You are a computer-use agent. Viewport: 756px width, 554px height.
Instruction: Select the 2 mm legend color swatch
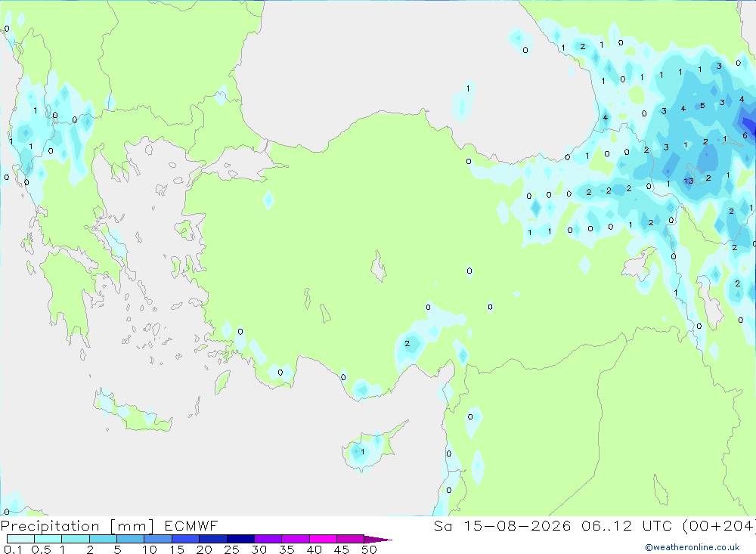coord(103,539)
